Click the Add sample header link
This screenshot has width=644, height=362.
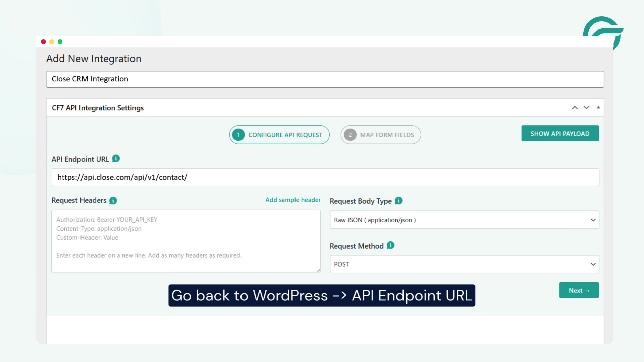(293, 200)
